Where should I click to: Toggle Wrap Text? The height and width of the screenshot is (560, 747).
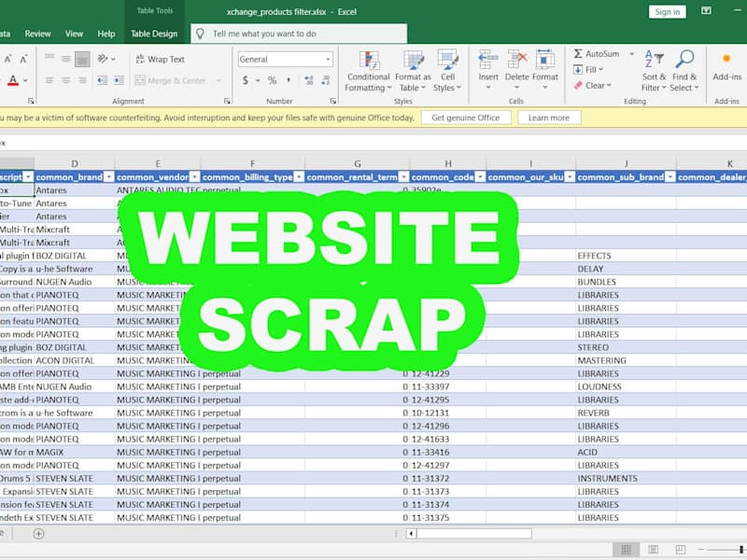point(161,59)
